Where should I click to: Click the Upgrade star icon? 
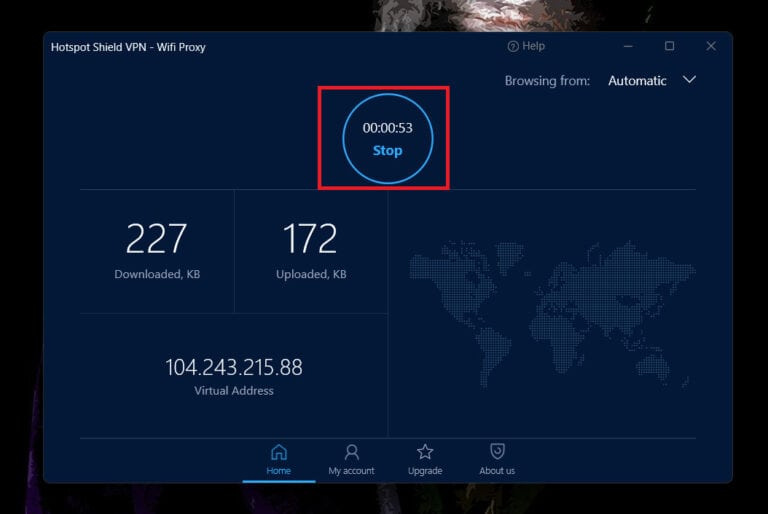click(x=425, y=451)
